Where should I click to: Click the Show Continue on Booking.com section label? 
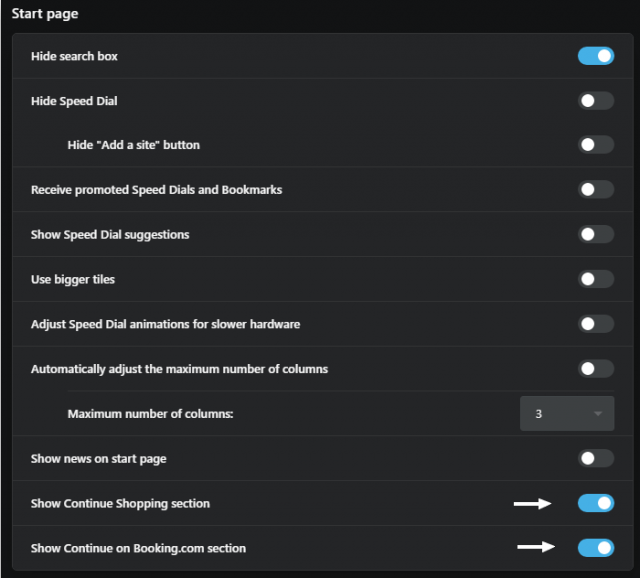138,548
